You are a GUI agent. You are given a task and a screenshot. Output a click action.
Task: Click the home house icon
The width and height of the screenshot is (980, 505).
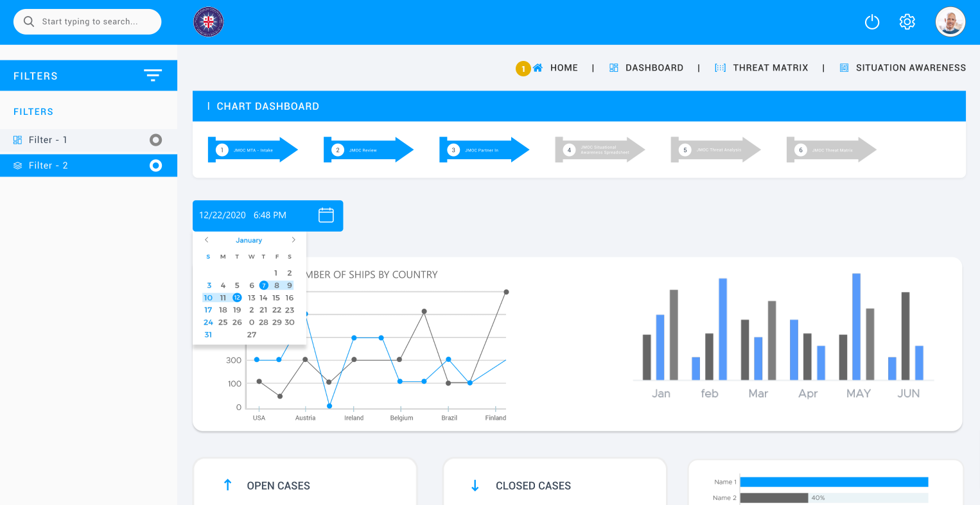538,67
